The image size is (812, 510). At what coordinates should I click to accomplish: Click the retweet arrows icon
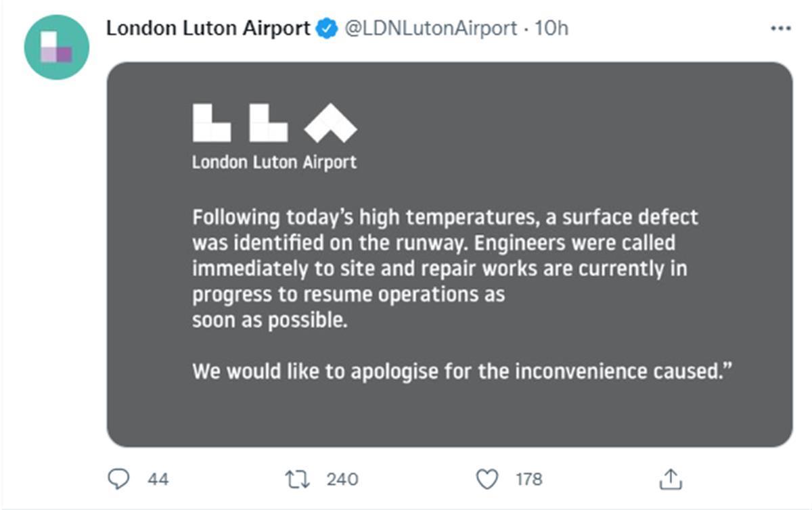(x=297, y=480)
